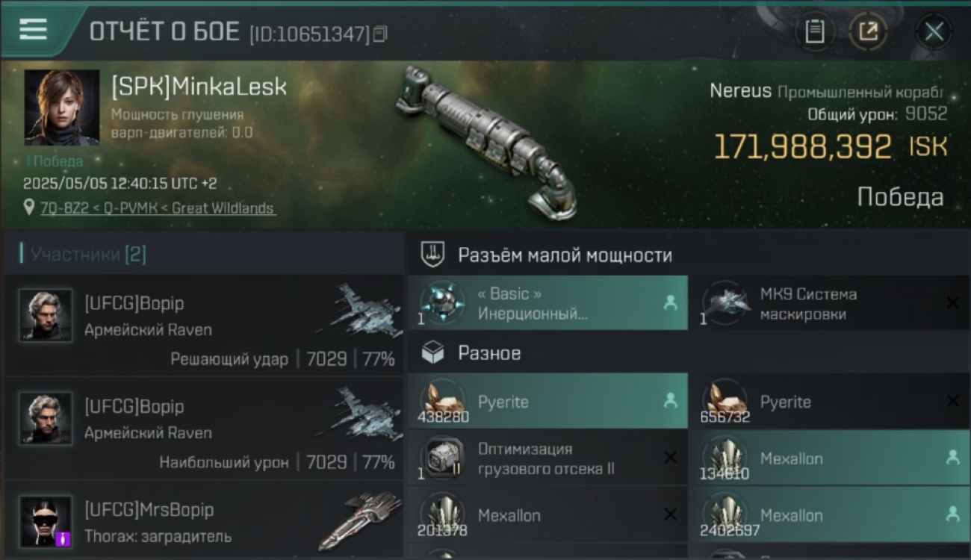
Task: Click the low power slot shield icon
Action: pos(433,255)
